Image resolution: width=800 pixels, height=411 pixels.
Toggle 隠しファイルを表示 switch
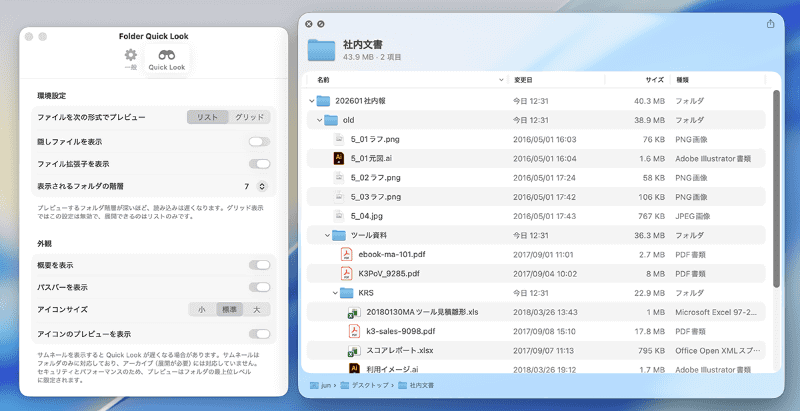[x=259, y=142]
